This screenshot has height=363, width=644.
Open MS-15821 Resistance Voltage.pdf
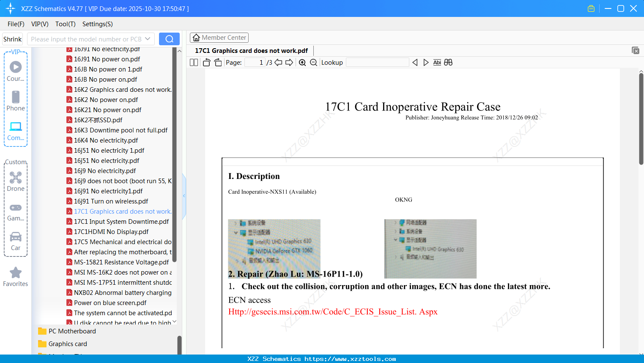(x=121, y=262)
